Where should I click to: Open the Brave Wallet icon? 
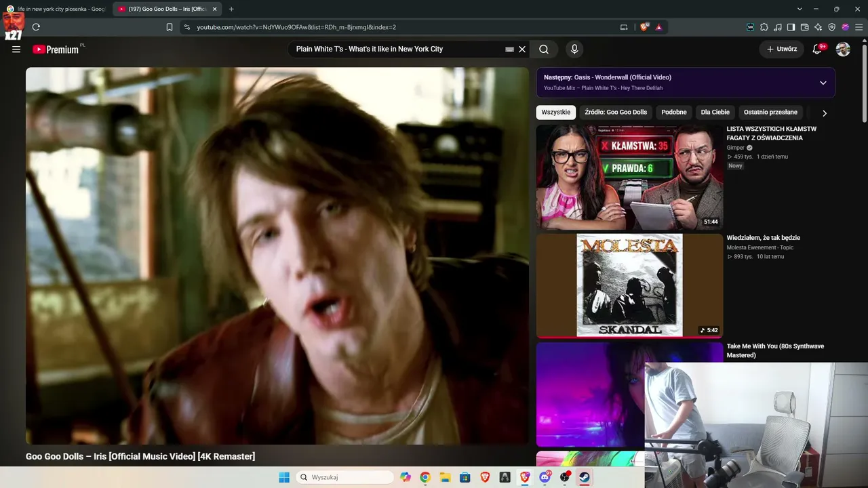click(x=805, y=27)
